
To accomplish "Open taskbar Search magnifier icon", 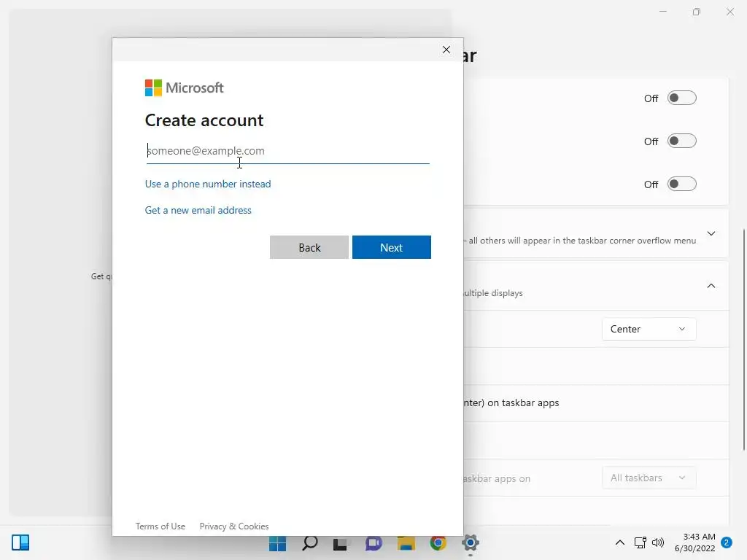I will [309, 542].
